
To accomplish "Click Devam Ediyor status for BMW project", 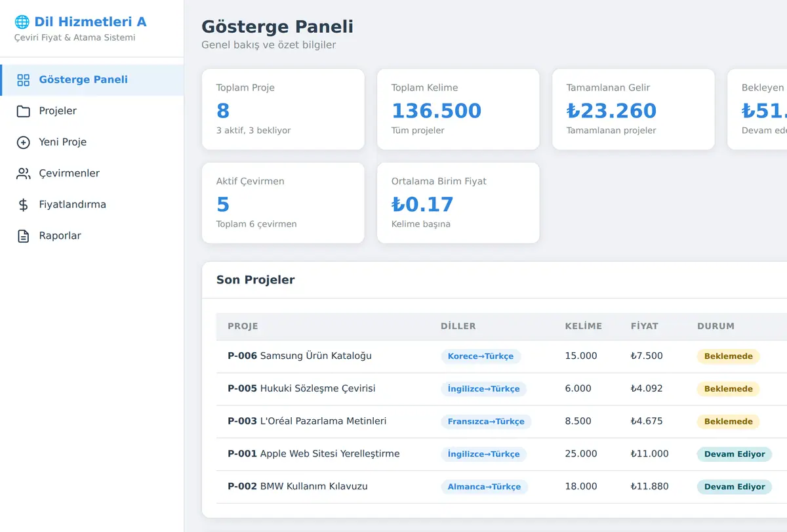I will coord(735,487).
